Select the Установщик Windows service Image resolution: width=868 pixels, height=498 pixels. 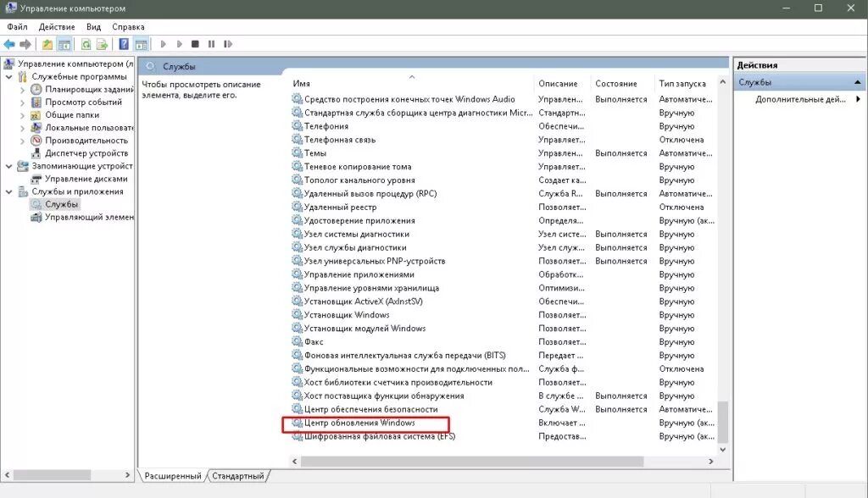click(x=347, y=315)
